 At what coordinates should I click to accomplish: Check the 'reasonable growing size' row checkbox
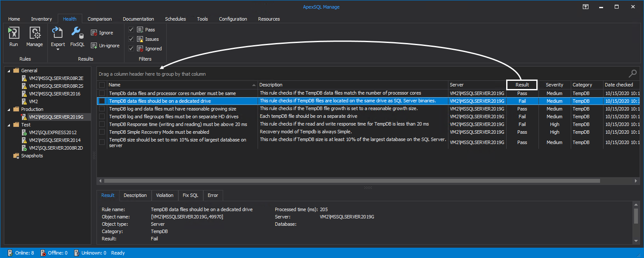(102, 109)
